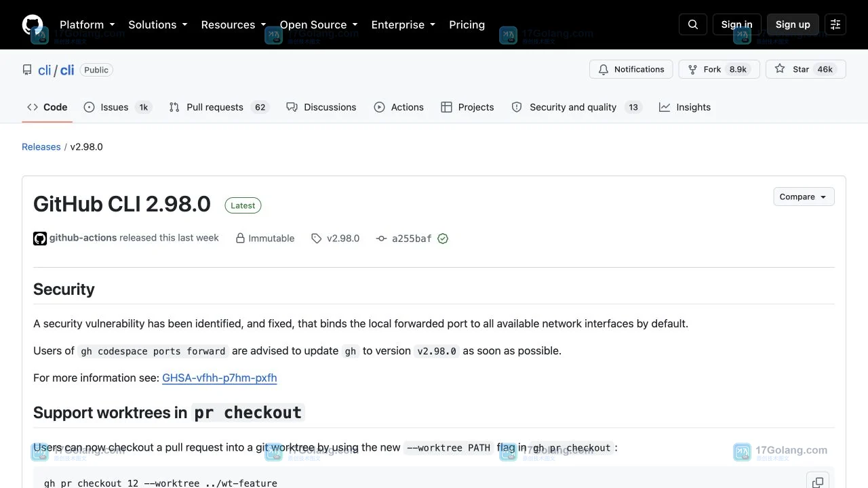Screen dimensions: 868x488
Task: Click the v2.98.0 breadcrumb text
Action: [87, 146]
